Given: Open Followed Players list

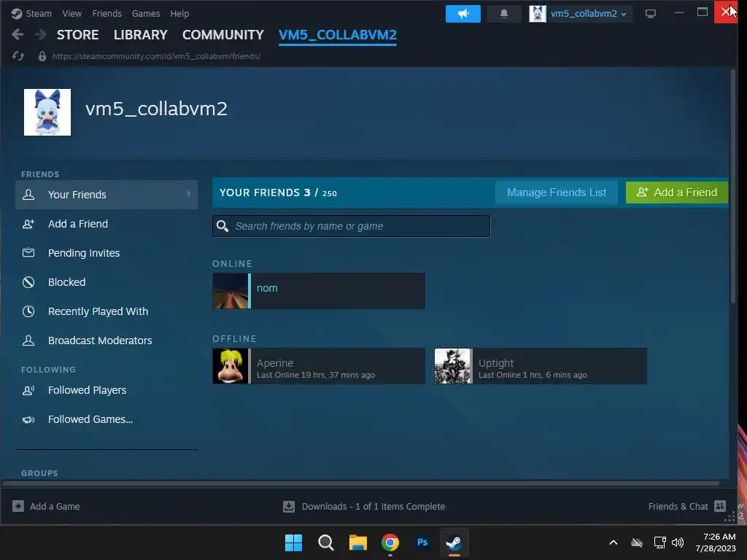Looking at the screenshot, I should pos(88,390).
